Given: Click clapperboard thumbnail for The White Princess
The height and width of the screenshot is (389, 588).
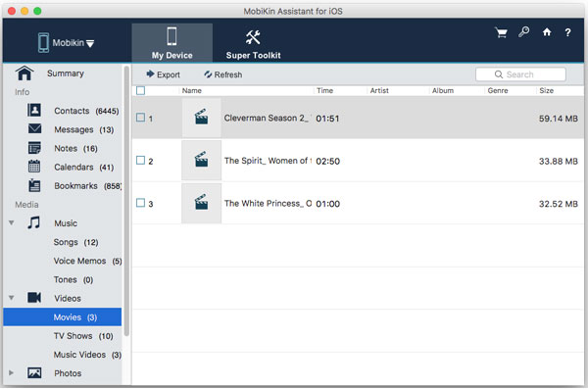Looking at the screenshot, I should pos(201,203).
